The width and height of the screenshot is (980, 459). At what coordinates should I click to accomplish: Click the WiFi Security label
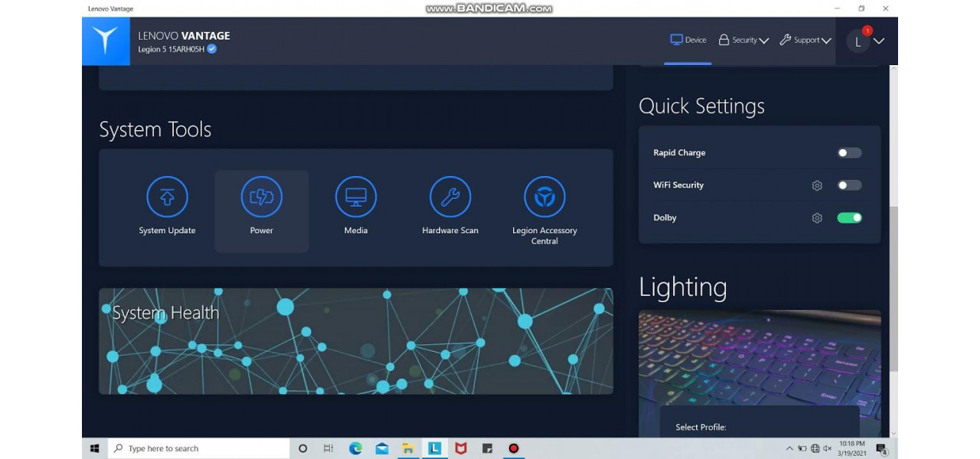tap(678, 185)
